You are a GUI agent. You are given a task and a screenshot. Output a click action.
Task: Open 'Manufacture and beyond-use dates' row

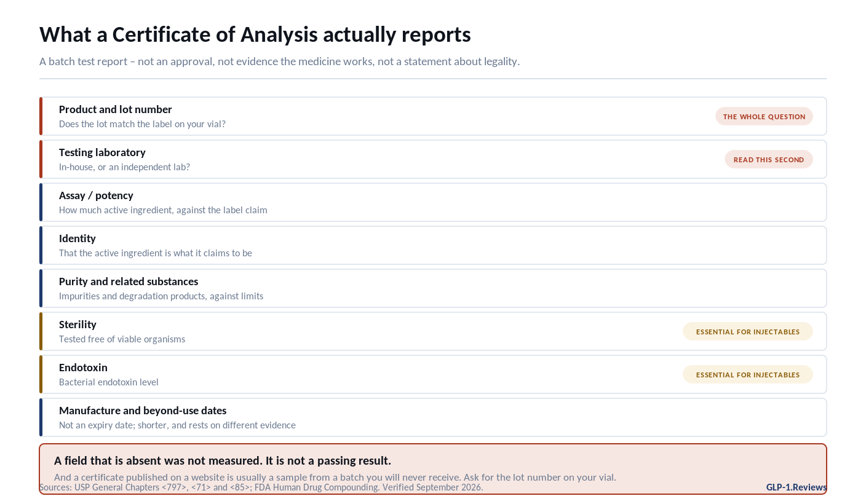(x=433, y=417)
